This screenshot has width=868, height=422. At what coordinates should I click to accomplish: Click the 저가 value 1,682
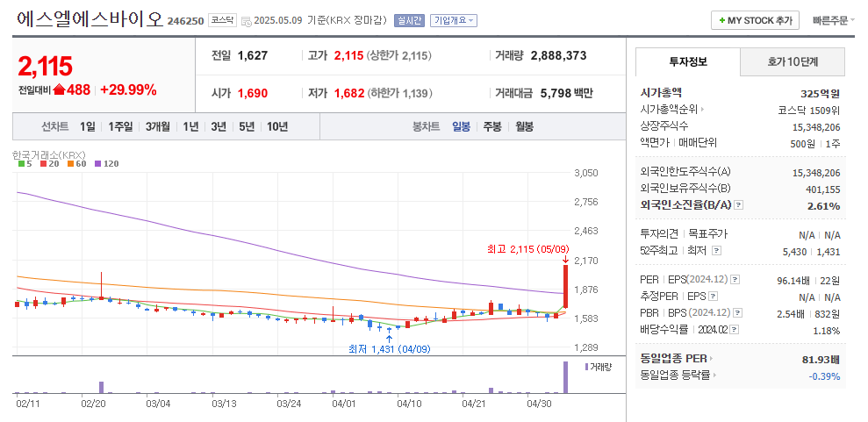point(348,93)
